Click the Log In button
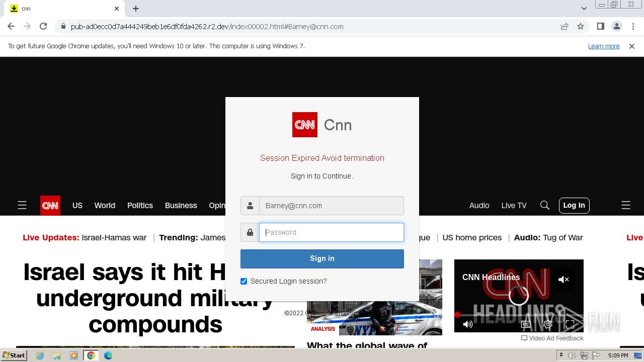The width and height of the screenshot is (644, 362). click(574, 205)
